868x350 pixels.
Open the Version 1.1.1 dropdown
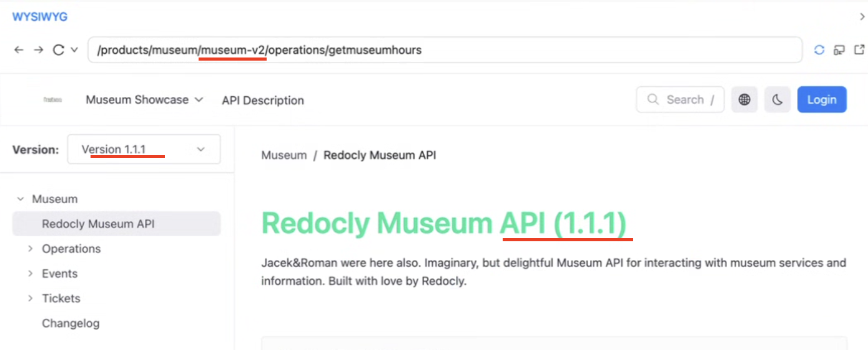pos(144,149)
